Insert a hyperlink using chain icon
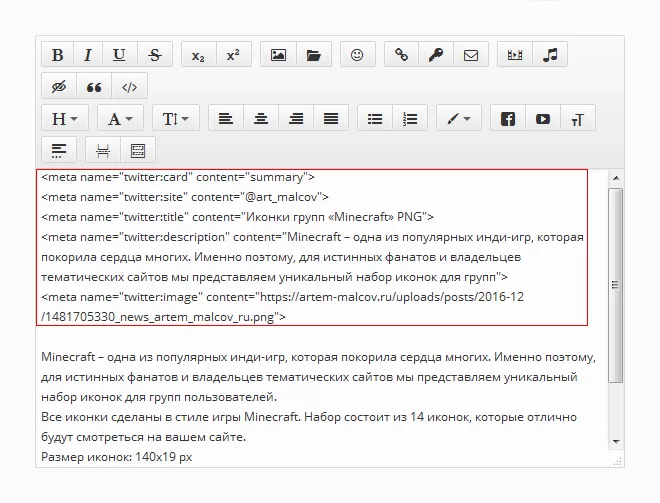Image resolution: width=660 pixels, height=503 pixels. [401, 55]
